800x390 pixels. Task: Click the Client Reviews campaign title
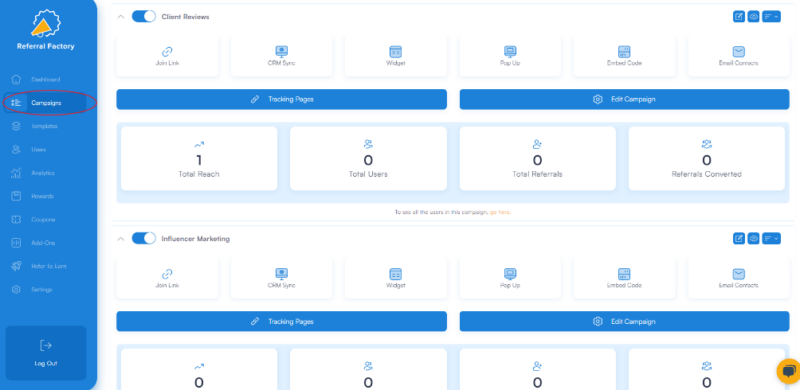point(185,17)
